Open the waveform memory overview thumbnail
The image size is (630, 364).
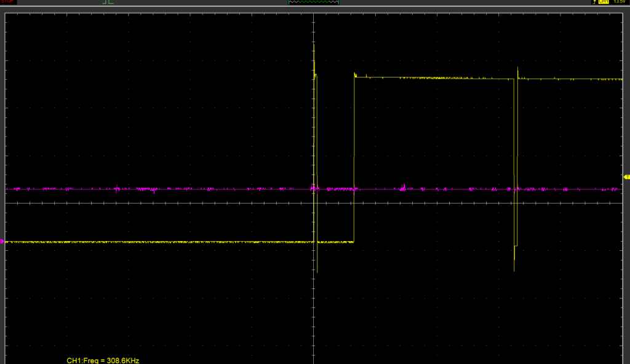[314, 2]
